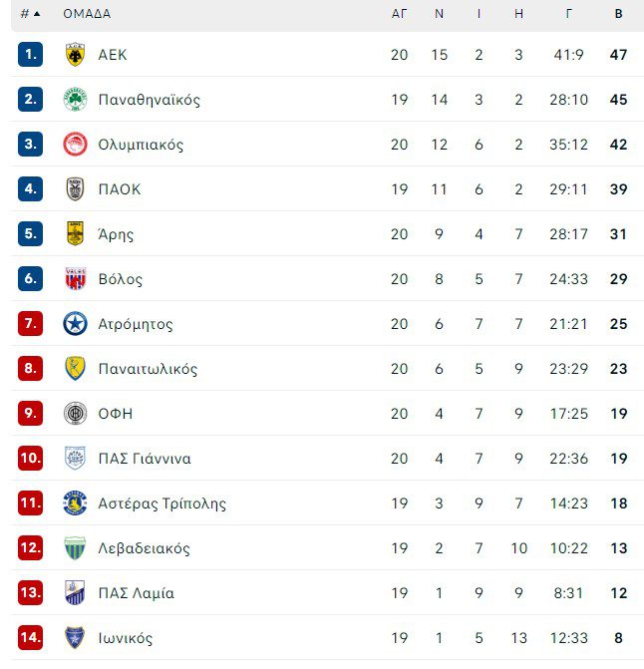This screenshot has height=669, width=644.
Task: Click the red rank badge number 14
Action: click(x=30, y=638)
